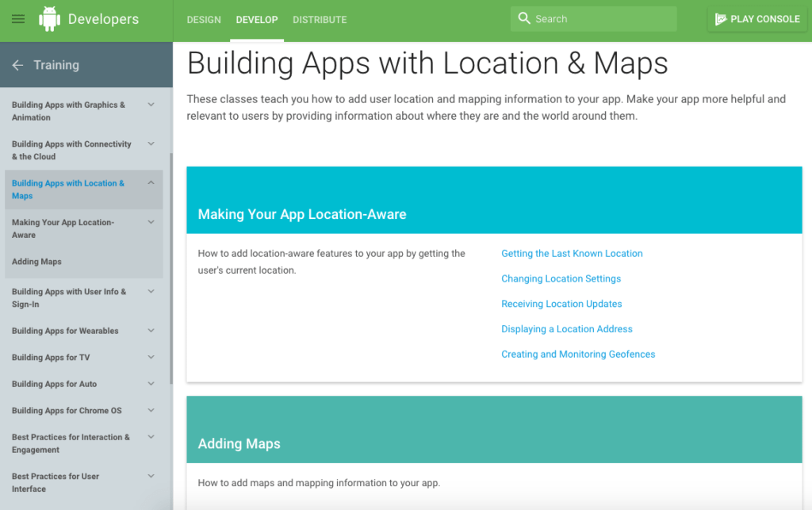Select the DEVELOP tab

tap(257, 20)
